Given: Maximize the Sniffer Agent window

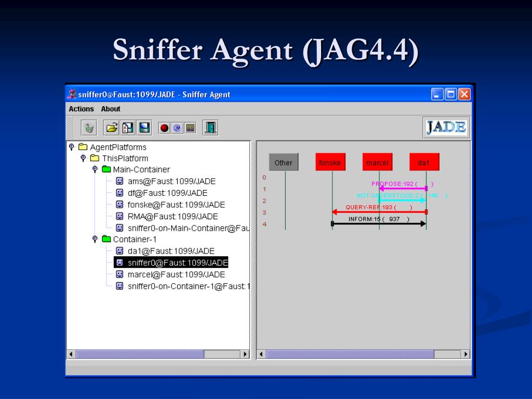Looking at the screenshot, I should point(450,94).
